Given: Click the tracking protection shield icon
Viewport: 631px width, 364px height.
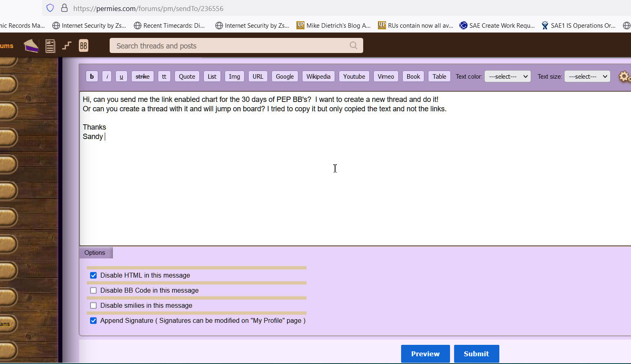Looking at the screenshot, I should click(50, 8).
